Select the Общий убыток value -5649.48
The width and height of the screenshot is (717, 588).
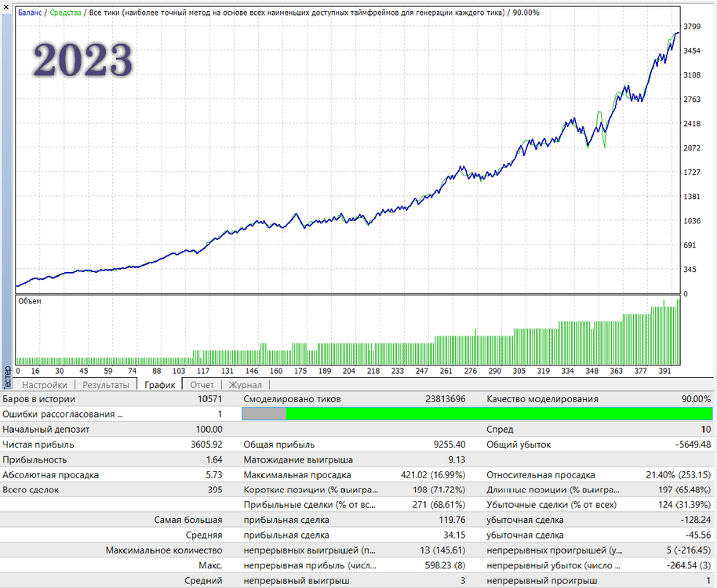pos(693,445)
